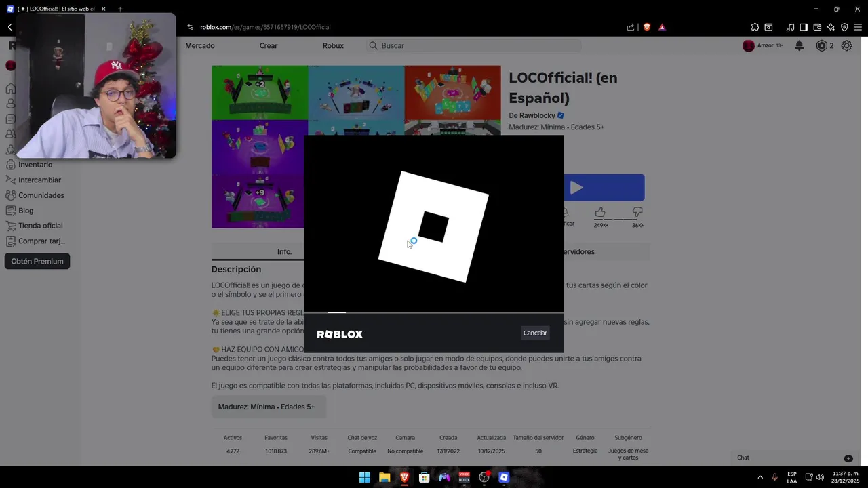Switch to the Info. tab
Viewport: 868px width, 488px height.
pyautogui.click(x=284, y=251)
